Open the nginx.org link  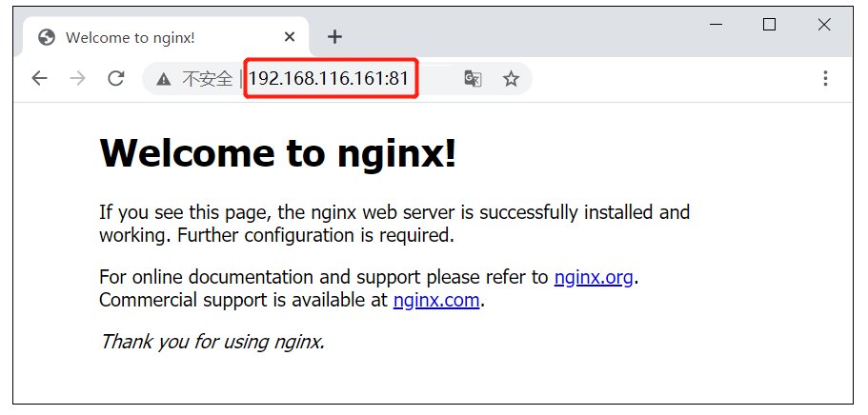coord(594,277)
